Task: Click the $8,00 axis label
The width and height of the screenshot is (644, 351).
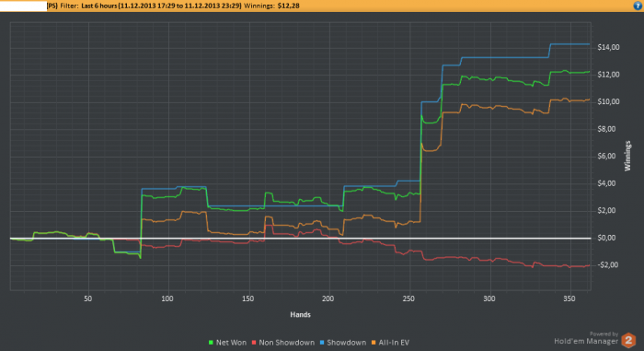Action: pyautogui.click(x=607, y=129)
